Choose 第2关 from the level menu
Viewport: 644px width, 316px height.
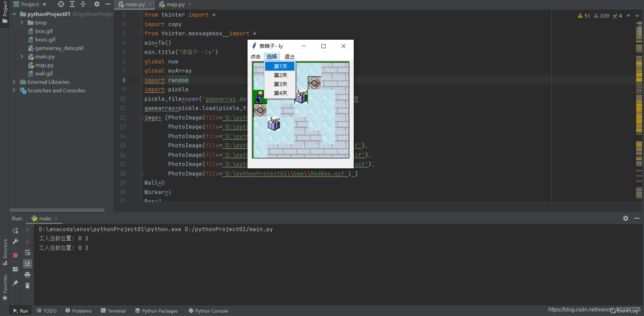click(x=280, y=75)
